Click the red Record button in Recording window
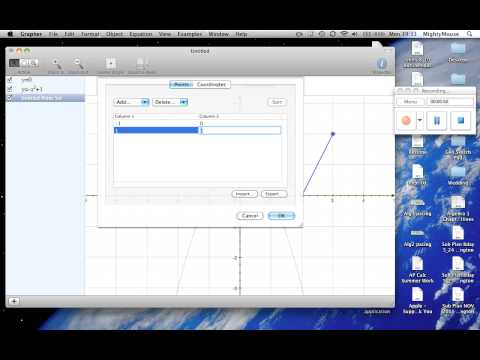Viewport: 480px width, 360px height. click(x=406, y=120)
